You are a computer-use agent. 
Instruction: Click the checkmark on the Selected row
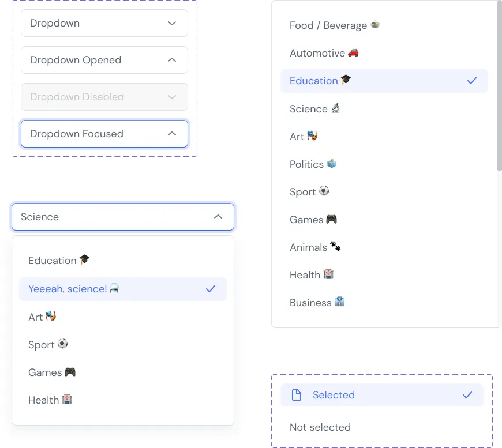click(467, 395)
